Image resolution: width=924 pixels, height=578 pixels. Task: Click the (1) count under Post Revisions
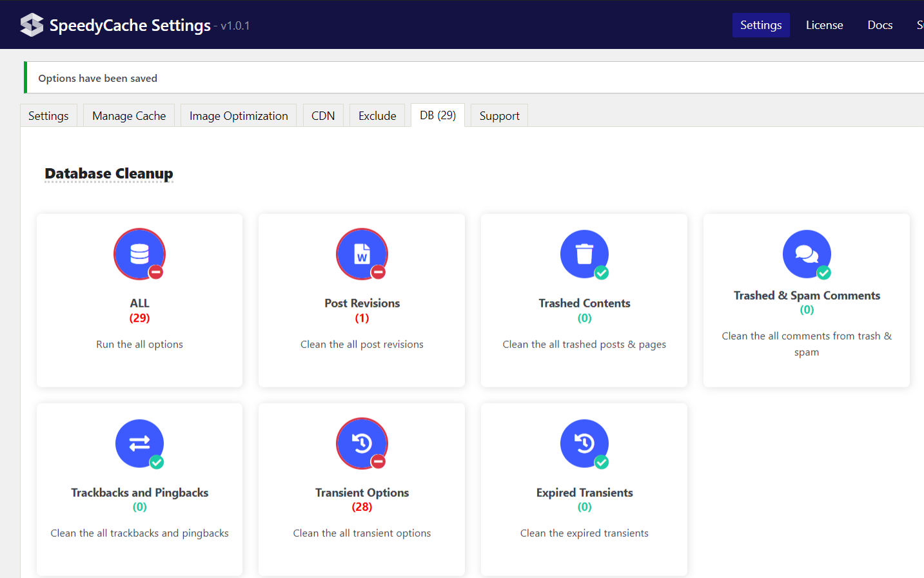pyautogui.click(x=362, y=318)
